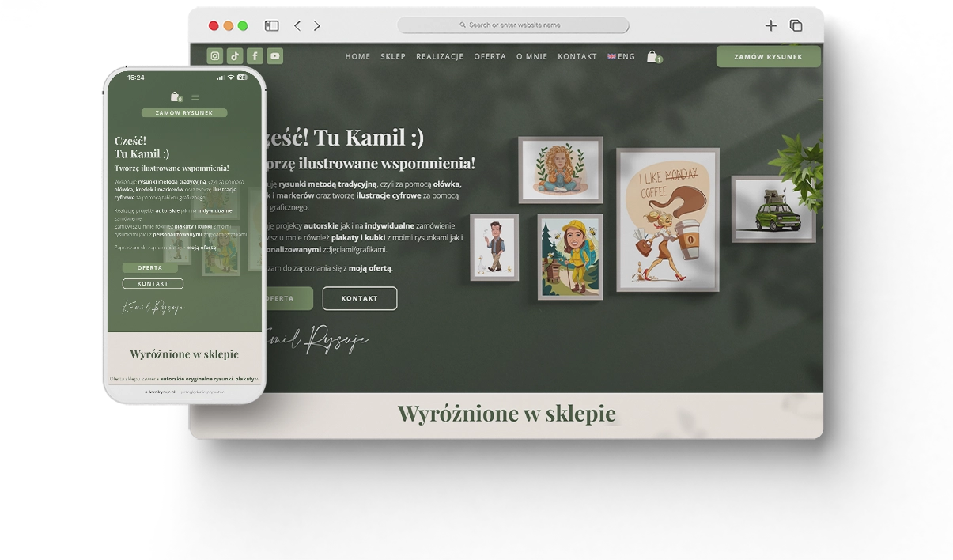This screenshot has width=953, height=560.
Task: Open the YouTube social icon
Action: pyautogui.click(x=274, y=56)
